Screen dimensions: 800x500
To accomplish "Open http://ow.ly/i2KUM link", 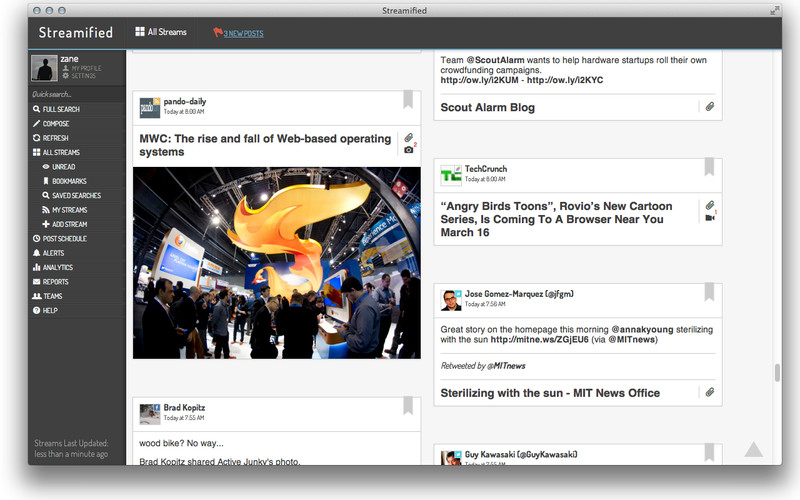I will 479,80.
